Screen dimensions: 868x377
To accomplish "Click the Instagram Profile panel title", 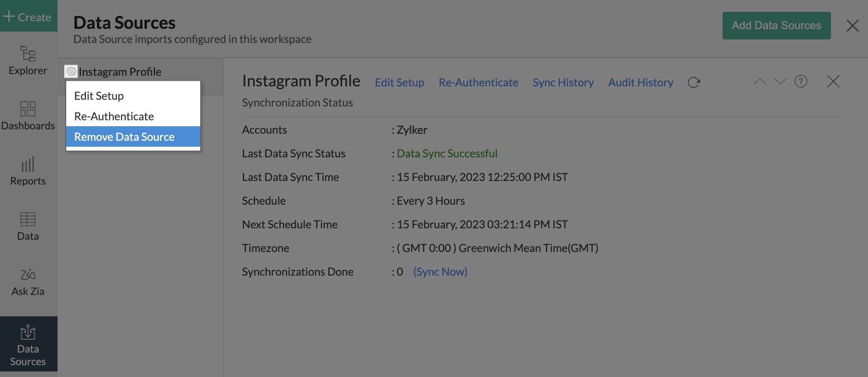I will point(301,81).
